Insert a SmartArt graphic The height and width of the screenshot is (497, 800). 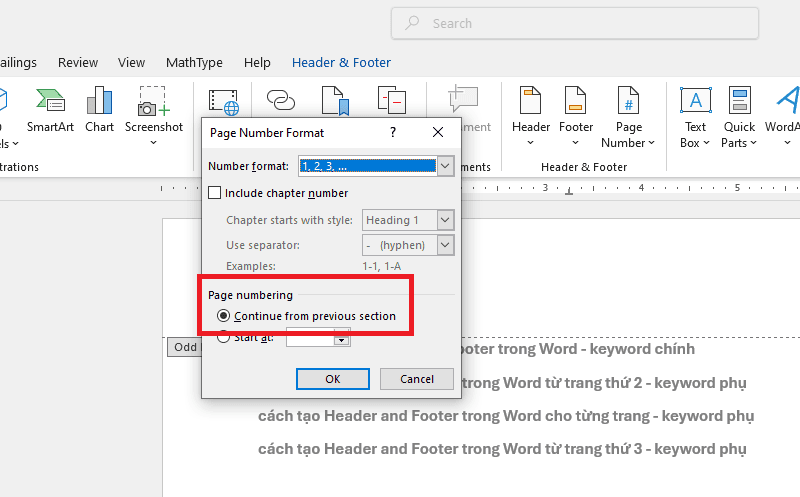50,110
